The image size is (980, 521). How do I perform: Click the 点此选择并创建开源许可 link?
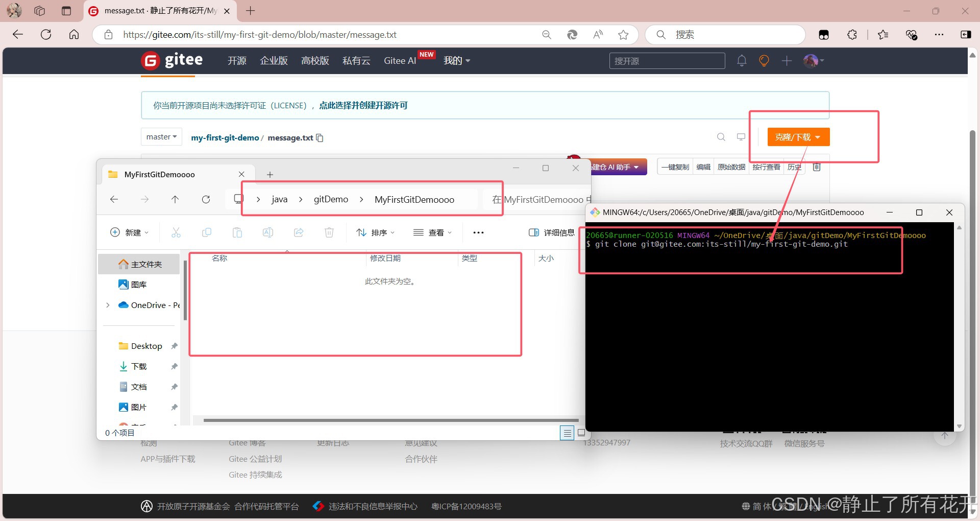(x=363, y=105)
